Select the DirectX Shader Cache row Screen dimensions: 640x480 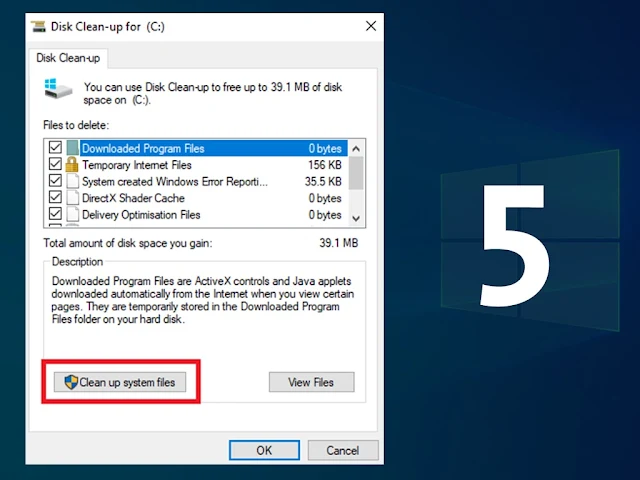click(x=196, y=198)
